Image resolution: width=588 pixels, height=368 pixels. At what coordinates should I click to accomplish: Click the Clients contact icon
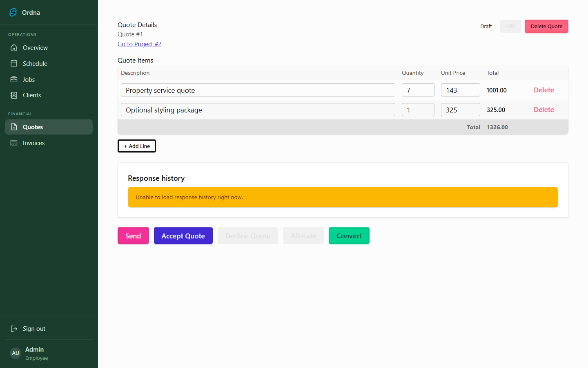(14, 95)
